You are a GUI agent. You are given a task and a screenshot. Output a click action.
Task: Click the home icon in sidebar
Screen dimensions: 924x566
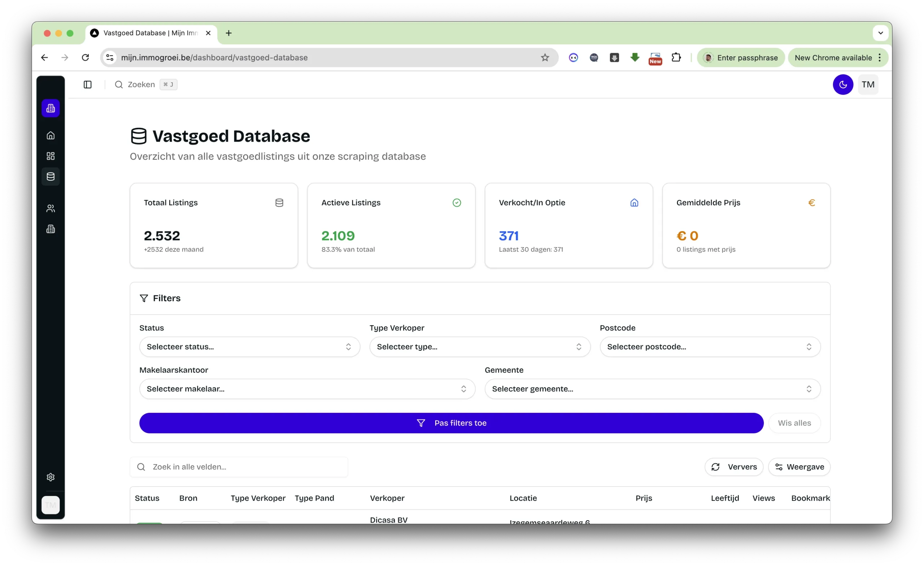coord(51,135)
